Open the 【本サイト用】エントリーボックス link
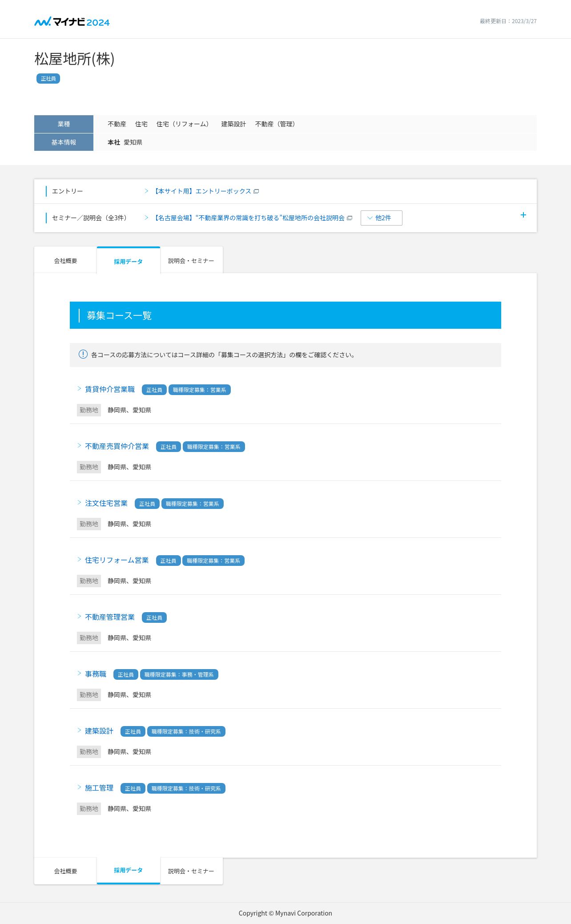Screen dimensions: 571x924 coord(202,191)
